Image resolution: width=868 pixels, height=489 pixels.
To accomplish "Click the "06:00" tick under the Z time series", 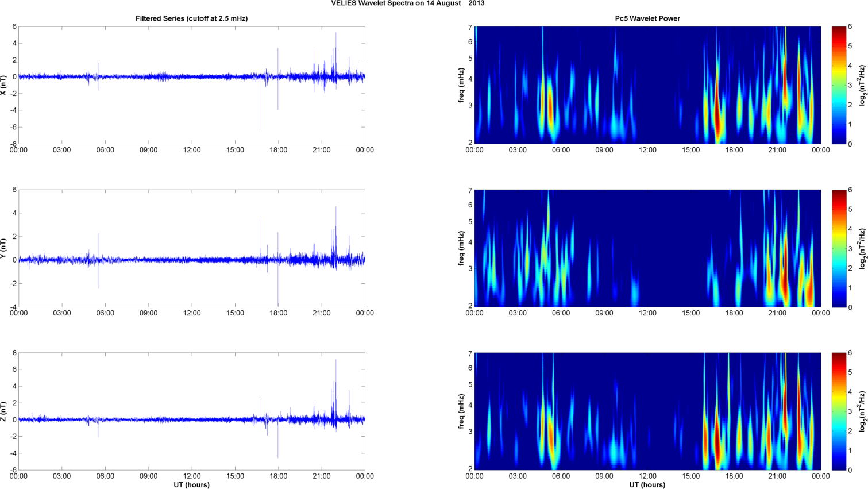I will pyautogui.click(x=105, y=476).
